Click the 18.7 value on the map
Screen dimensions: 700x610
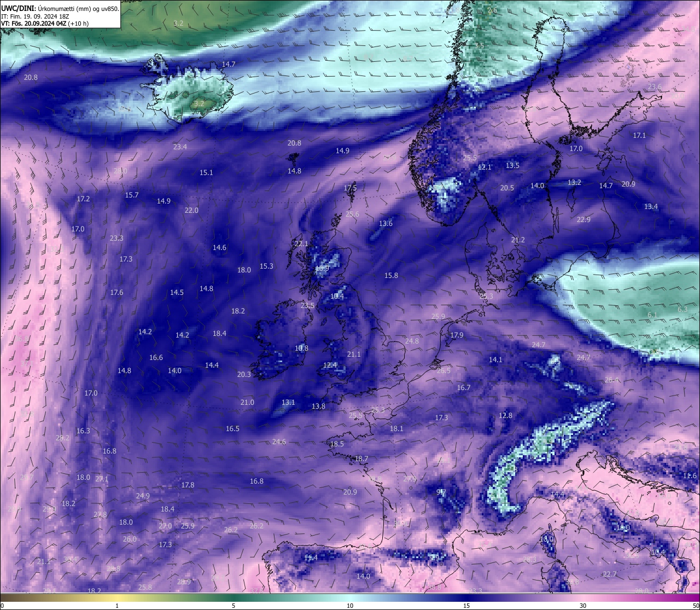click(361, 458)
